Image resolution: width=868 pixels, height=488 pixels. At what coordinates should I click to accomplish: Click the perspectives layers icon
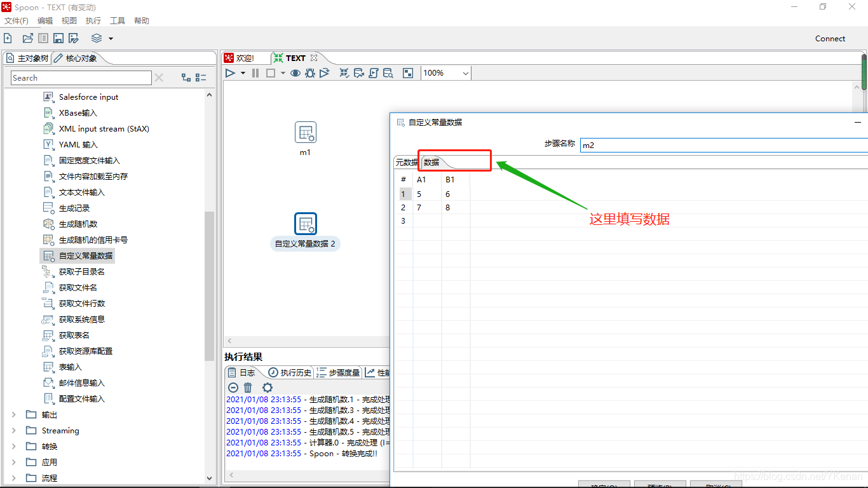(97, 39)
